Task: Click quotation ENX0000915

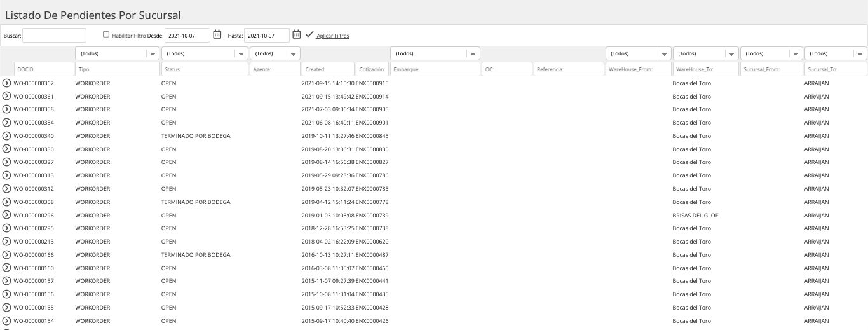Action: tap(372, 83)
